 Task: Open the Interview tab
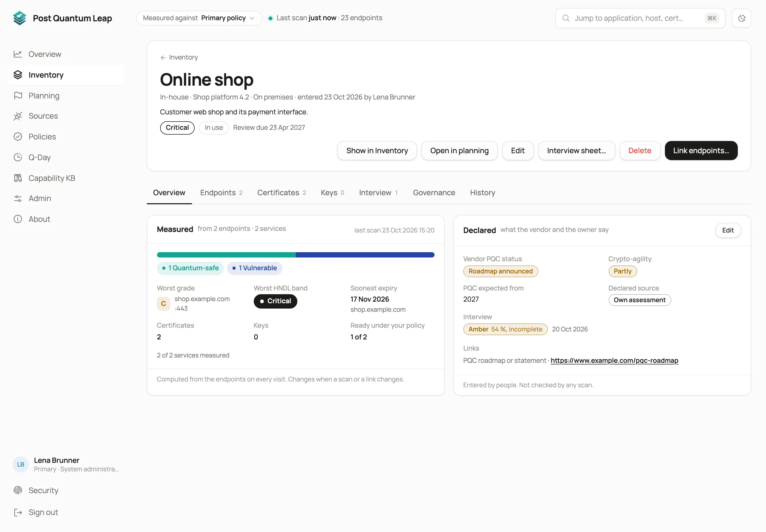pyautogui.click(x=378, y=193)
